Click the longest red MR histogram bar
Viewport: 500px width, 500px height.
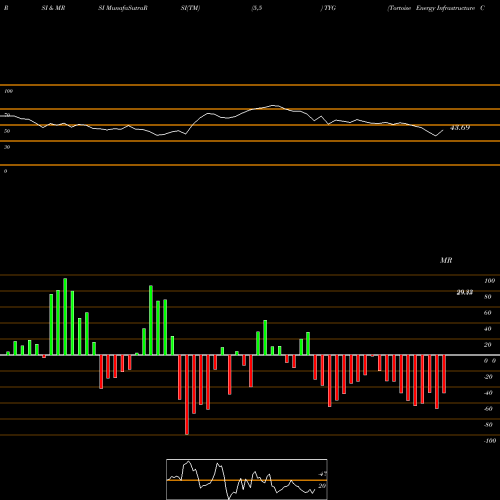pos(187,395)
